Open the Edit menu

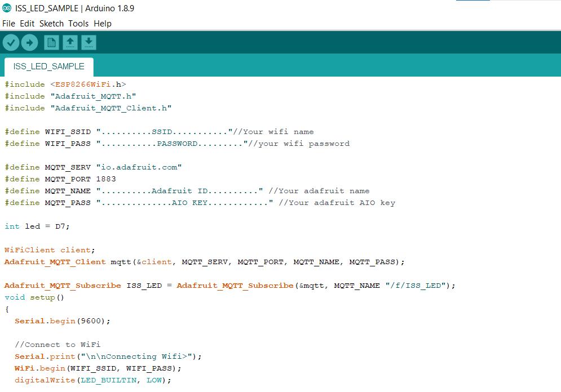click(27, 24)
